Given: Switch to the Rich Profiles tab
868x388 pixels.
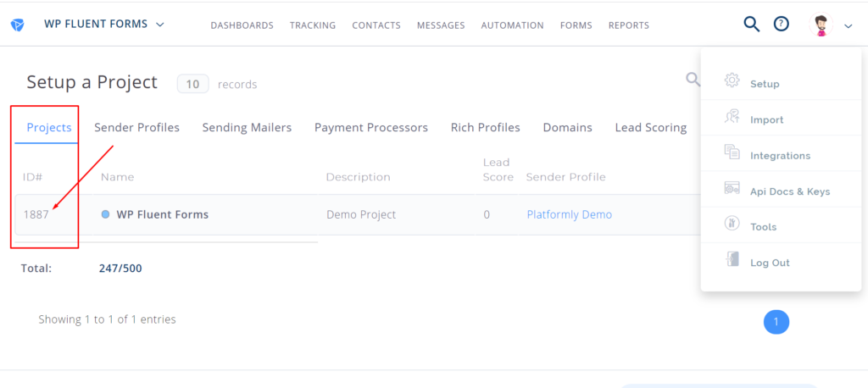Looking at the screenshot, I should [486, 127].
